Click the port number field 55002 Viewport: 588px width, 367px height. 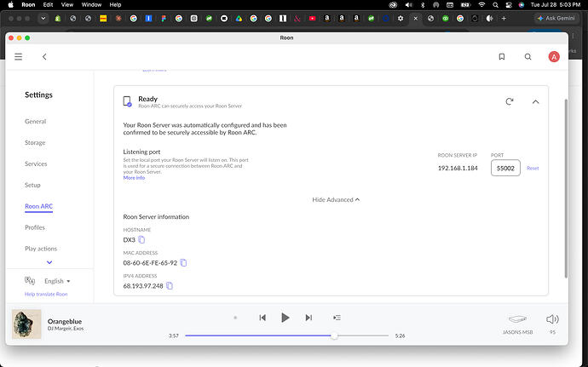505,168
